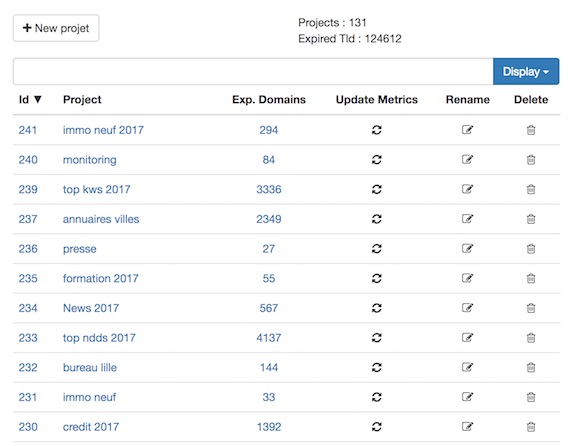Update metrics for credit 2017 project
This screenshot has height=446, width=570.
point(377,426)
